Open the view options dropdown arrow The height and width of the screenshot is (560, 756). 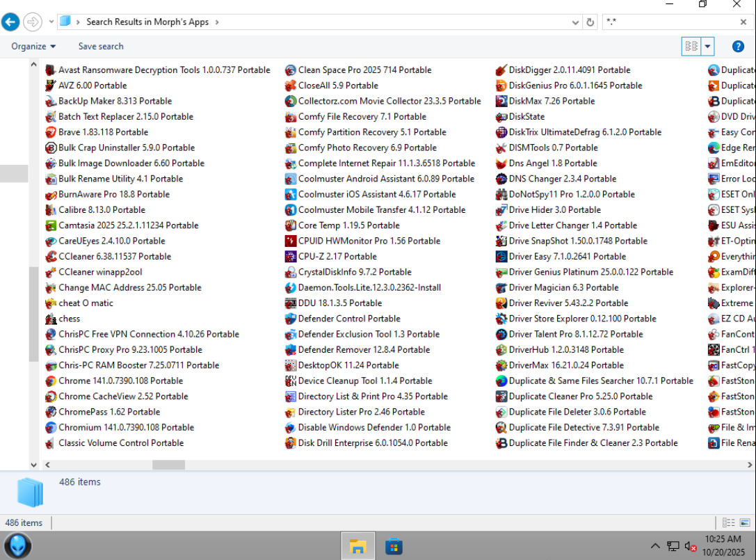[x=707, y=47]
